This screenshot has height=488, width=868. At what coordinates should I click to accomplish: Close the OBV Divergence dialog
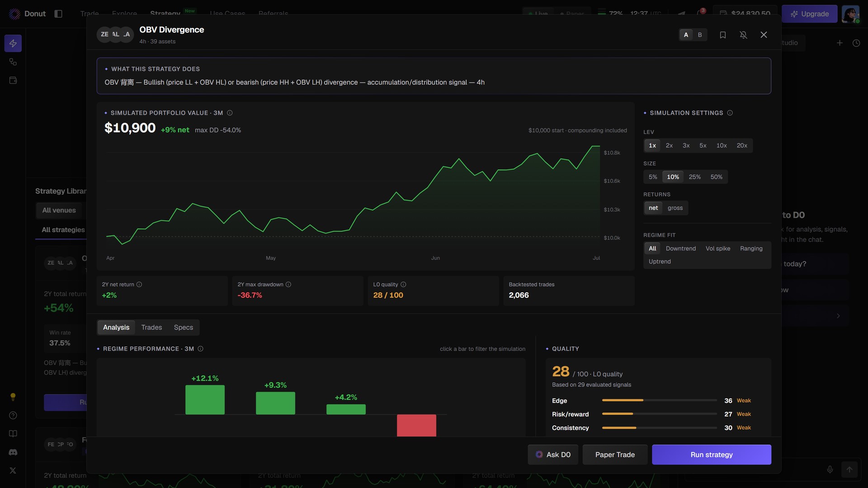(x=764, y=35)
